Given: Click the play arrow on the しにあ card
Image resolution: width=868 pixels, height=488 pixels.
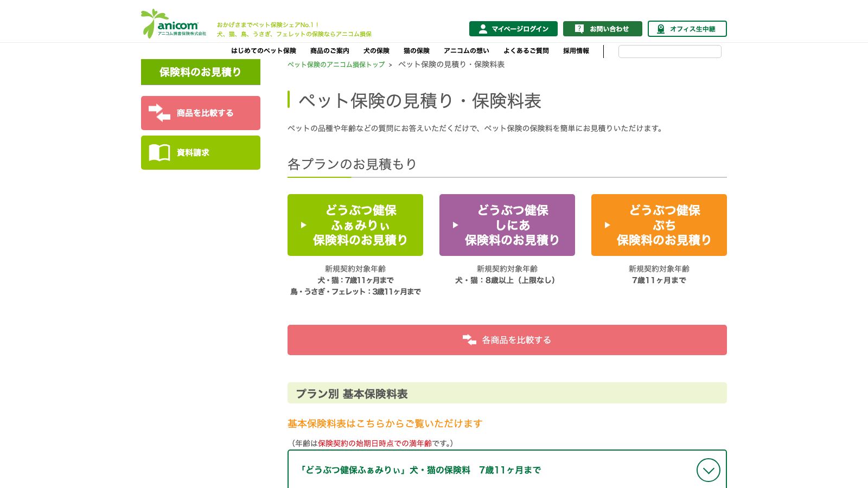Looking at the screenshot, I should point(456,225).
